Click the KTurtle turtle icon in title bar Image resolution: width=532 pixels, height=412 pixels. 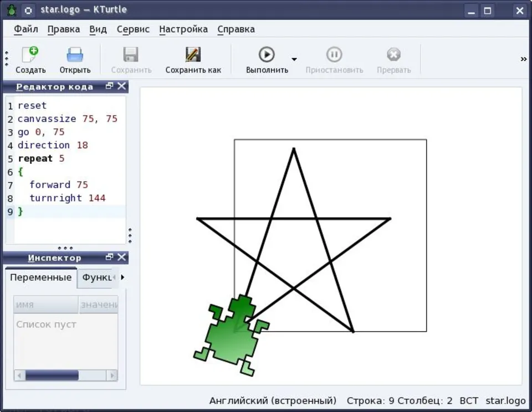[12, 10]
